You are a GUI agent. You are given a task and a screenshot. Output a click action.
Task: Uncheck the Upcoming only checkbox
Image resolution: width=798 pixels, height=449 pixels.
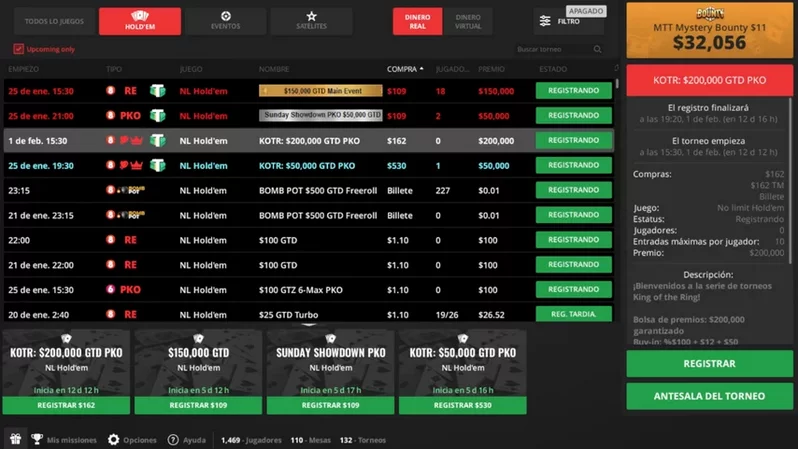pos(18,49)
